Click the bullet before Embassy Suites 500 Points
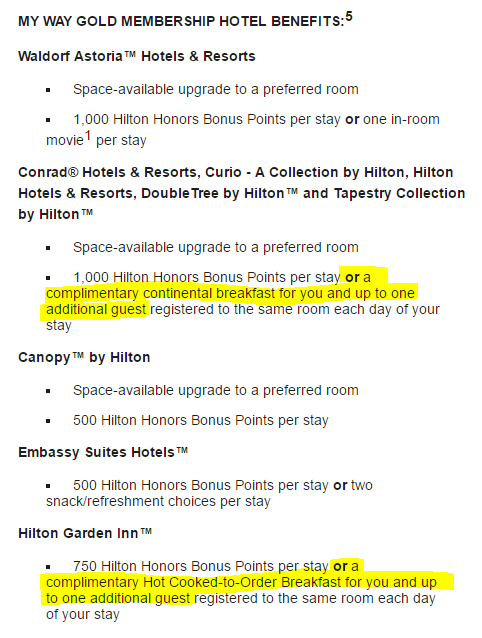This screenshot has height=638, width=482. point(48,486)
